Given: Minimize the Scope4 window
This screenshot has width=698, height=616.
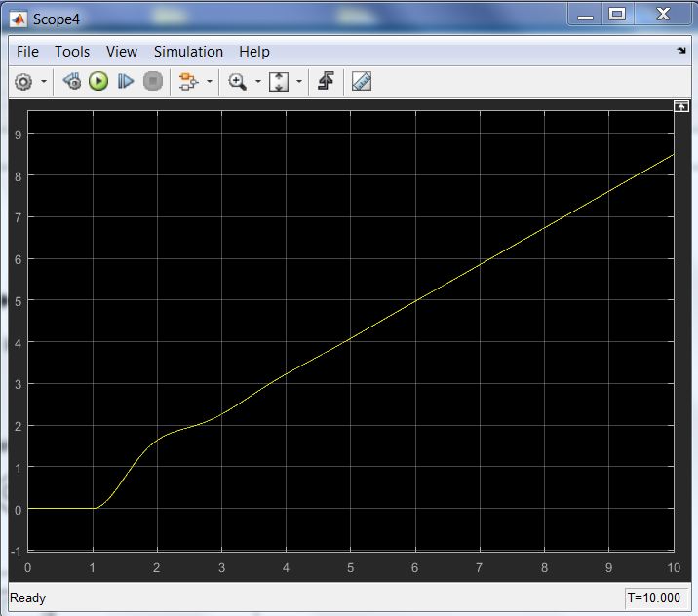Looking at the screenshot, I should click(x=585, y=15).
